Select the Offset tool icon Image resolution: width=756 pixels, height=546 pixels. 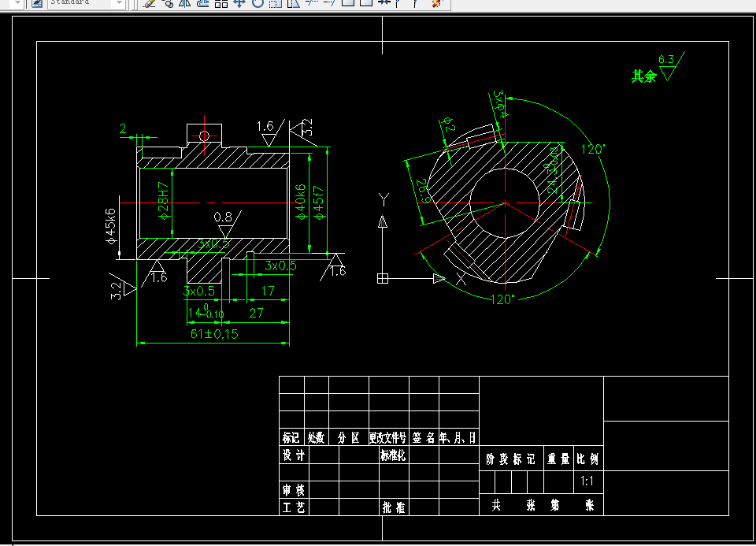click(203, 3)
